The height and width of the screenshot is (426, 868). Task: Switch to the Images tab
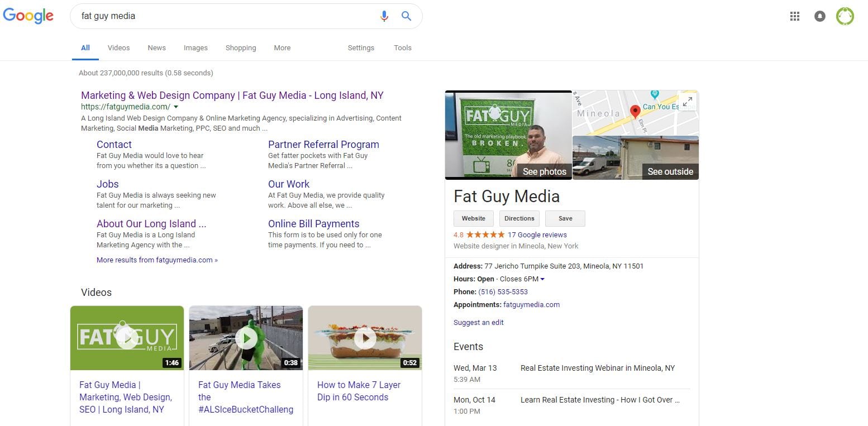[195, 48]
